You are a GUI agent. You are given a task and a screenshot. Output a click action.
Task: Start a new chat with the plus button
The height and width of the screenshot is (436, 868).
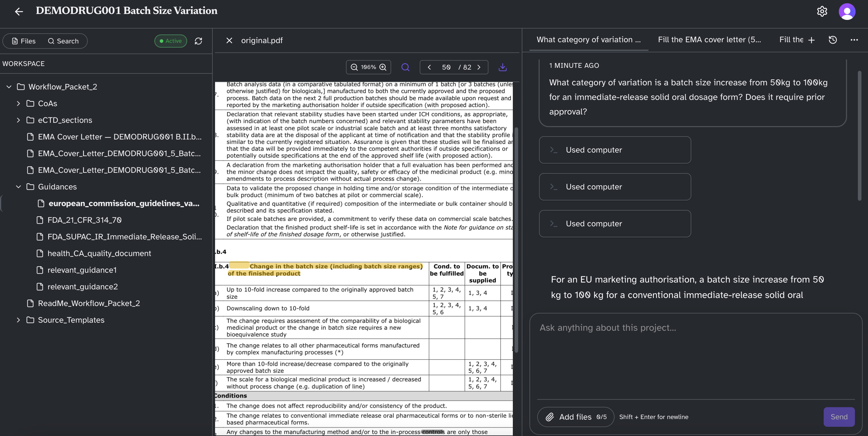812,40
